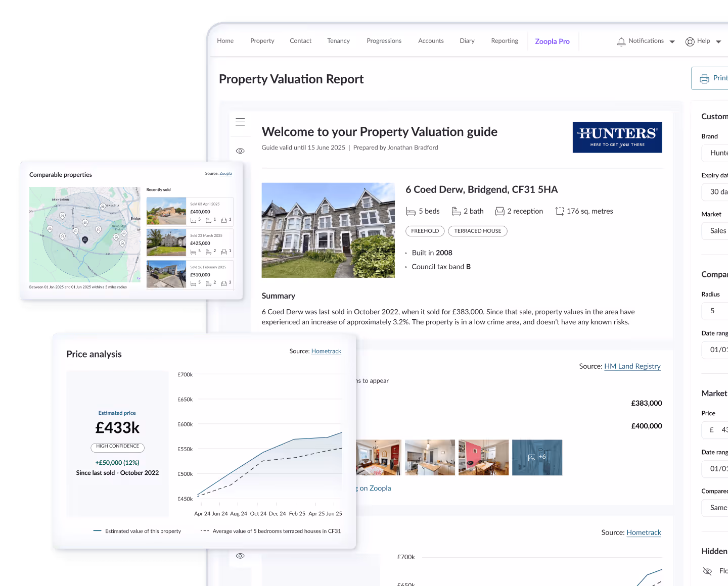The image size is (728, 586).
Task: Open Diary in the navigation bar
Action: pyautogui.click(x=467, y=41)
